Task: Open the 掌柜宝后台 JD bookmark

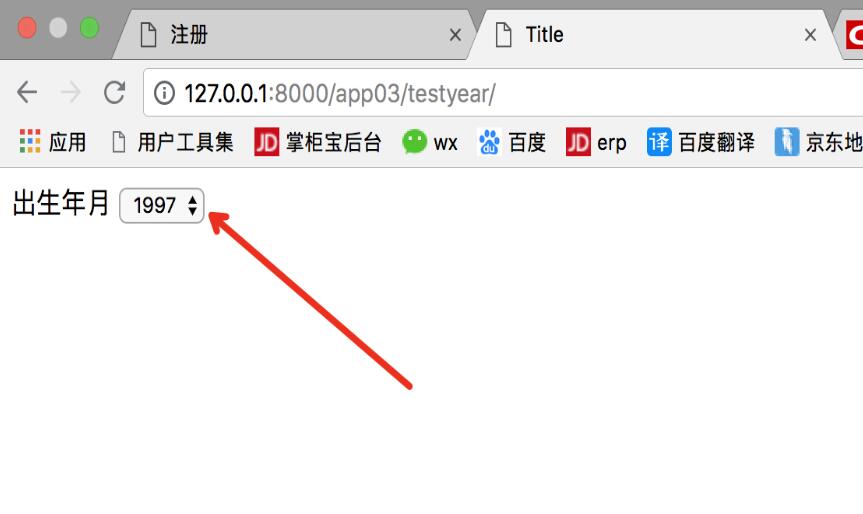Action: click(318, 142)
